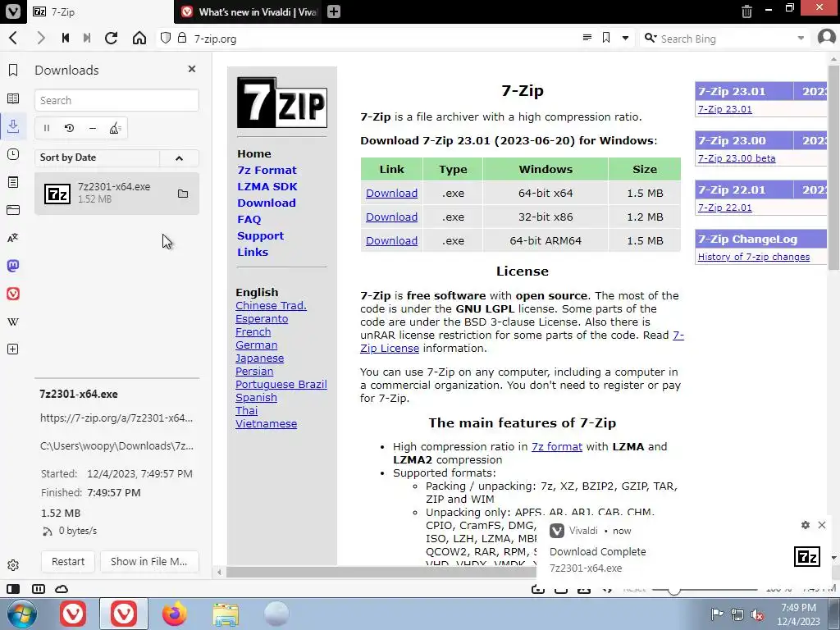Switch to the 7-Zip tab
The width and height of the screenshot is (840, 630).
(101, 11)
